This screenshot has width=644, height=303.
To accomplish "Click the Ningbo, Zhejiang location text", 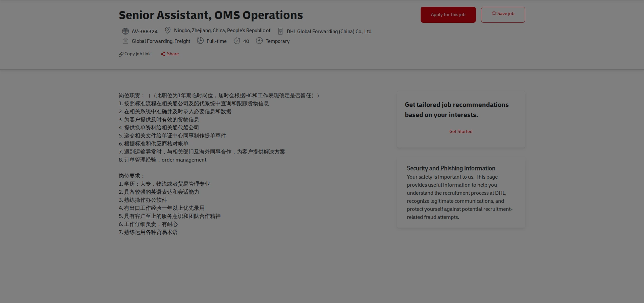I will [222, 31].
